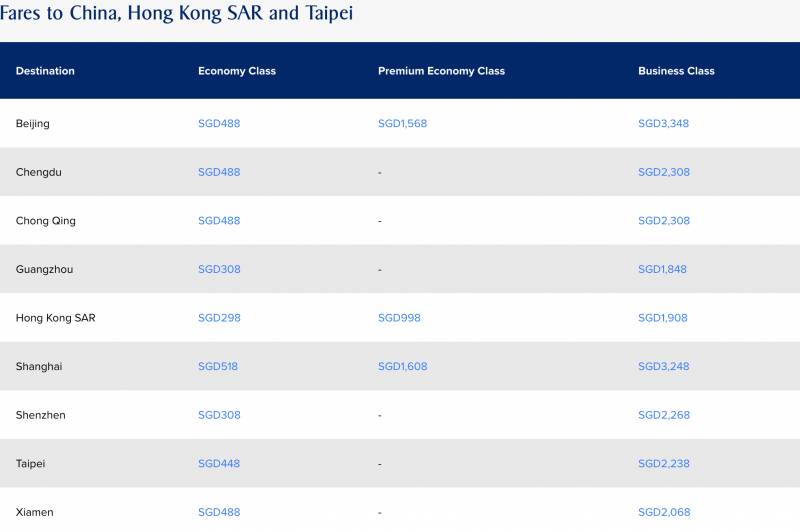800x532 pixels.
Task: Open Shenzhen Business Class fare SGD2,268
Action: [x=663, y=415]
